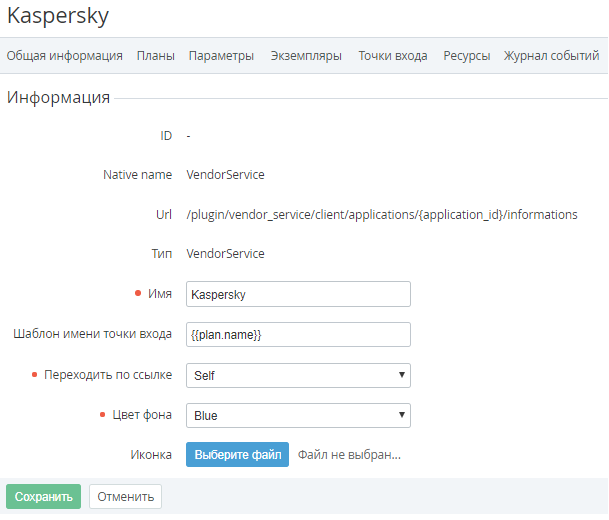Screen dimensions: 609x520
Task: Click the Имя field containing Kaspersky
Action: [298, 294]
